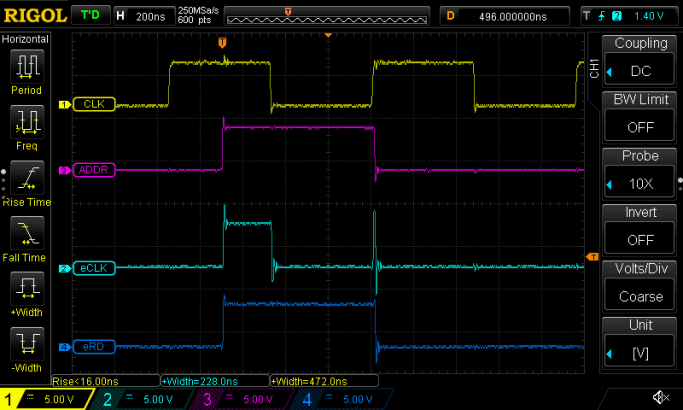This screenshot has width=683, height=410.
Task: Click the orange trigger position marker T
Action: (x=222, y=42)
